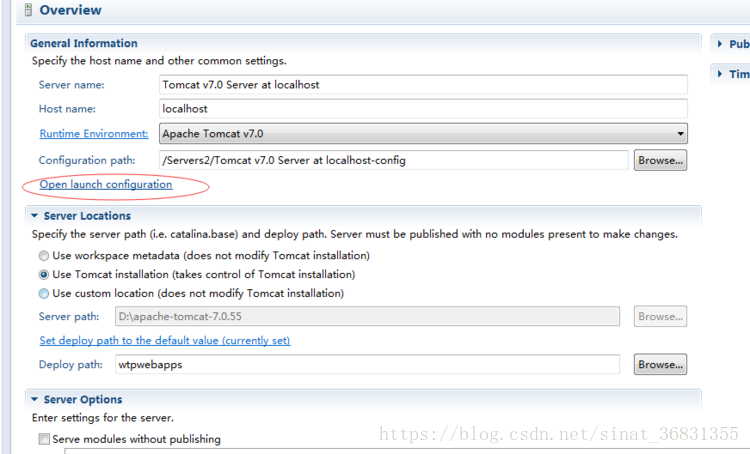
Task: Click 'Specify the host name' description text
Action: [159, 61]
